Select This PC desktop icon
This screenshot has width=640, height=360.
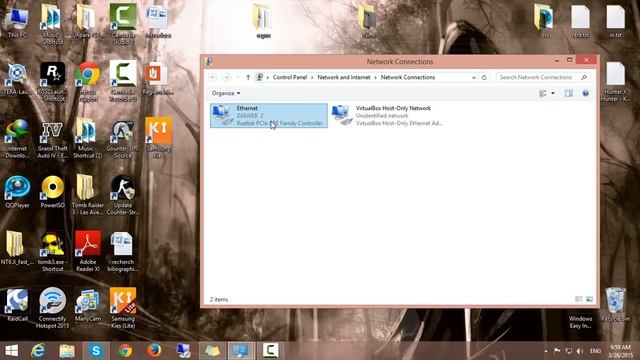17,22
